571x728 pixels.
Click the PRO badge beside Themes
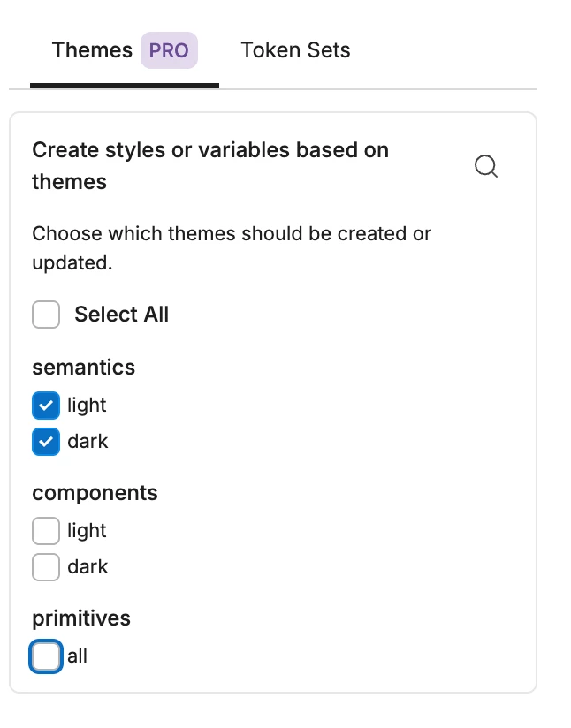pos(169,50)
